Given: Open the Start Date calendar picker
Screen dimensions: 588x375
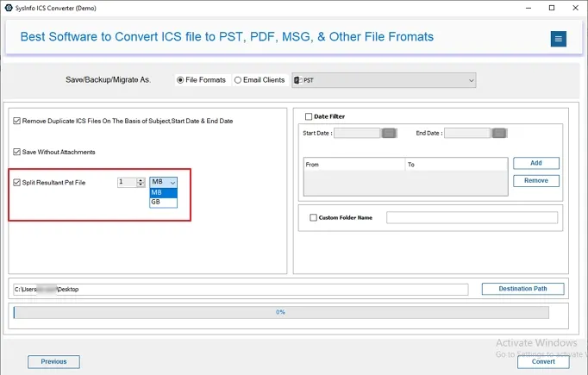Looking at the screenshot, I should (389, 133).
